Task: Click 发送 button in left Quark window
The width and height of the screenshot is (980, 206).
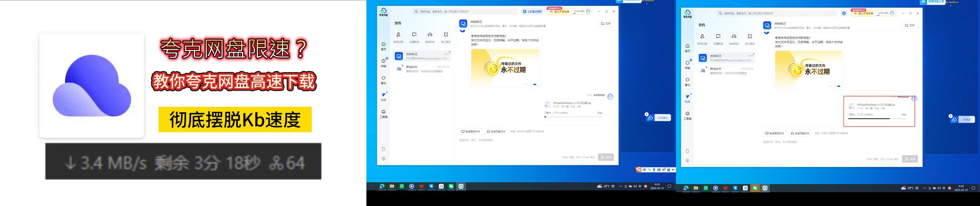Action: (606, 157)
